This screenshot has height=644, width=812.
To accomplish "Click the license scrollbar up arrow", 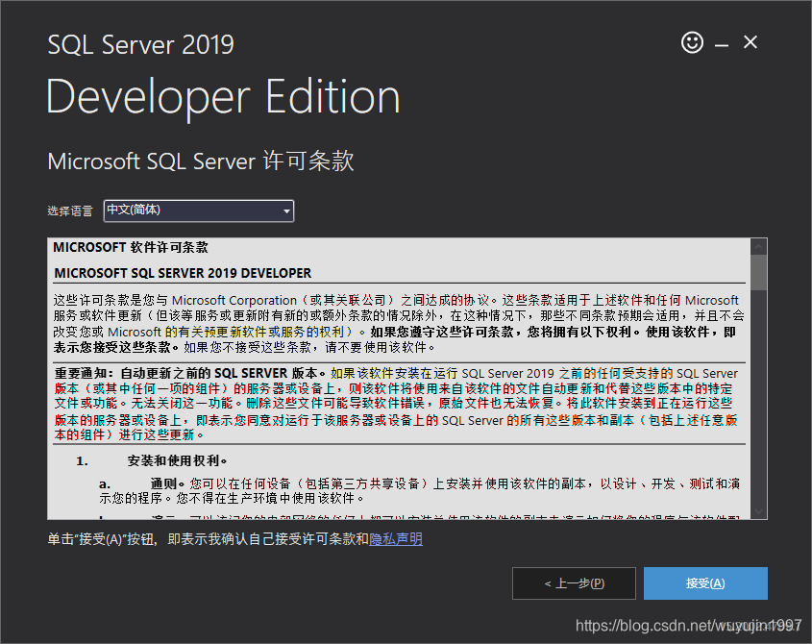I will (758, 247).
